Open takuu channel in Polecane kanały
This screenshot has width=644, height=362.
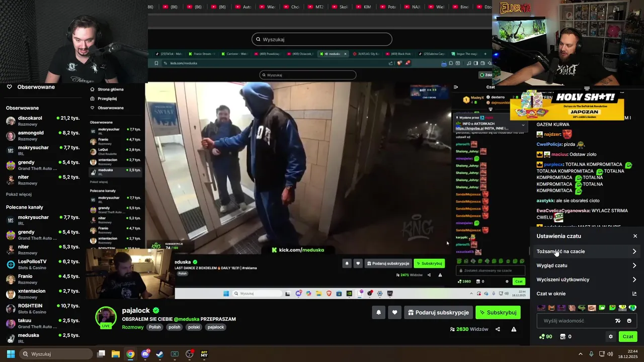(43, 323)
